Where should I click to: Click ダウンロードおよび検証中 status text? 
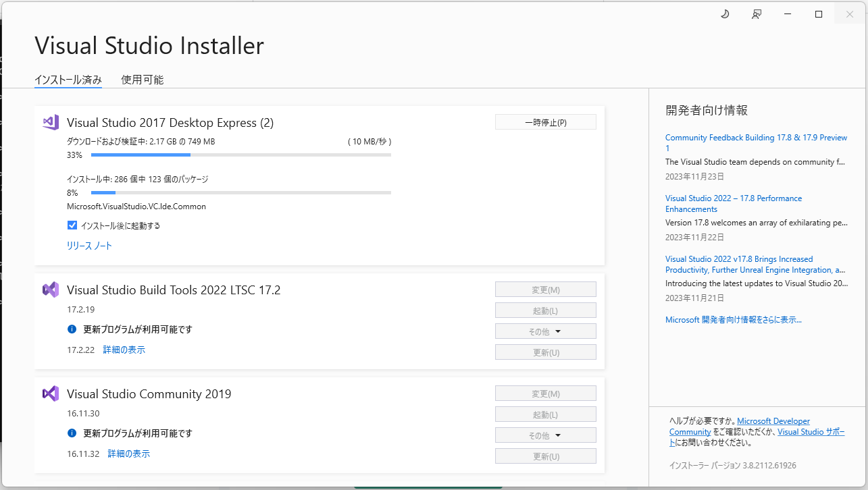point(141,142)
